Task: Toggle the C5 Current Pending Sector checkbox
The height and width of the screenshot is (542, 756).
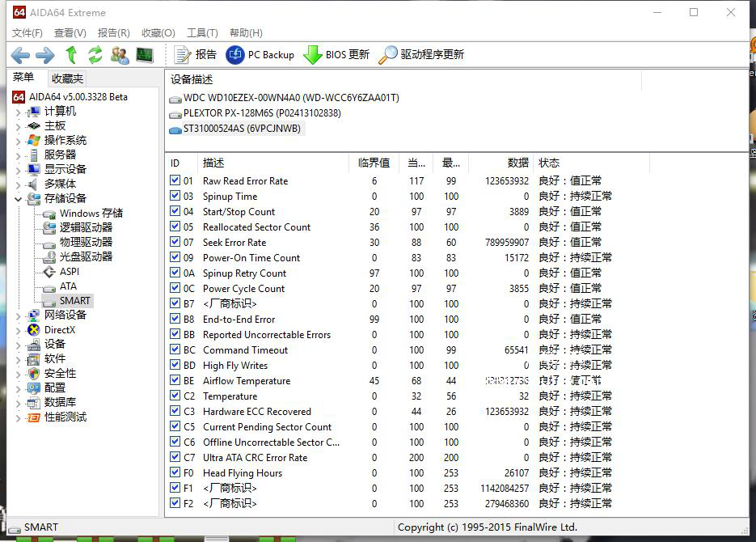Action: click(x=175, y=427)
